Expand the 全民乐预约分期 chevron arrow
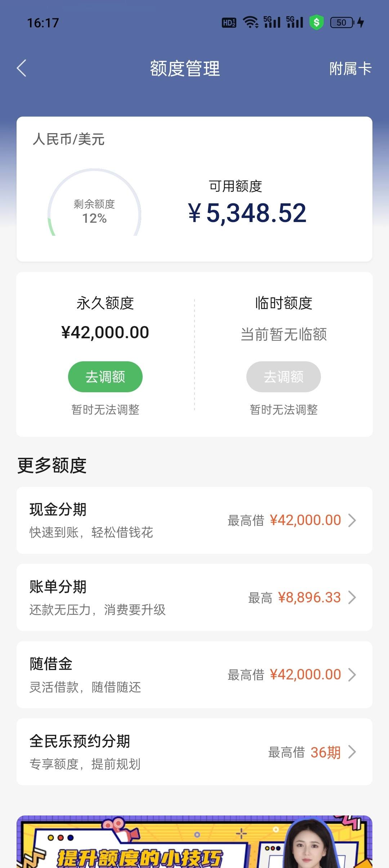389x868 pixels. click(352, 752)
